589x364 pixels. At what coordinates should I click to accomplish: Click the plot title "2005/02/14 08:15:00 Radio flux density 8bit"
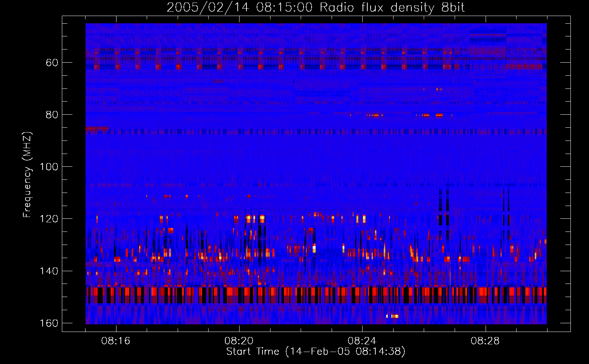(316, 8)
